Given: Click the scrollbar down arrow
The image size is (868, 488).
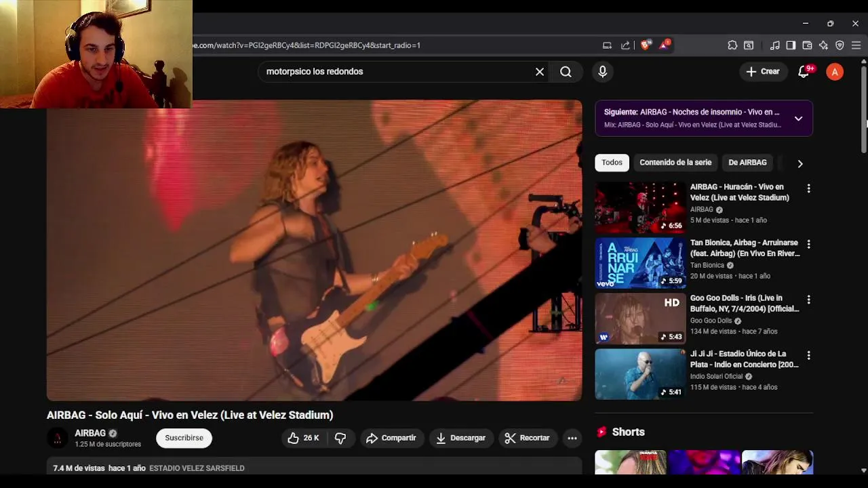Looking at the screenshot, I should [864, 470].
